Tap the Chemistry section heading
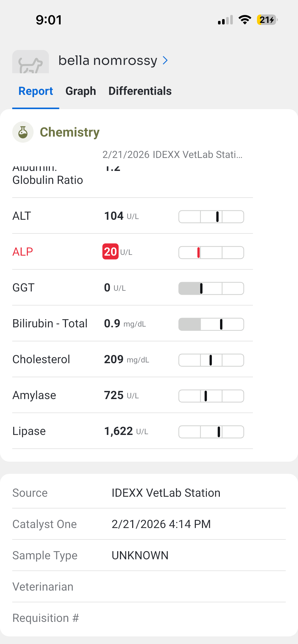Viewport: 298px width, 644px height. pos(70,132)
